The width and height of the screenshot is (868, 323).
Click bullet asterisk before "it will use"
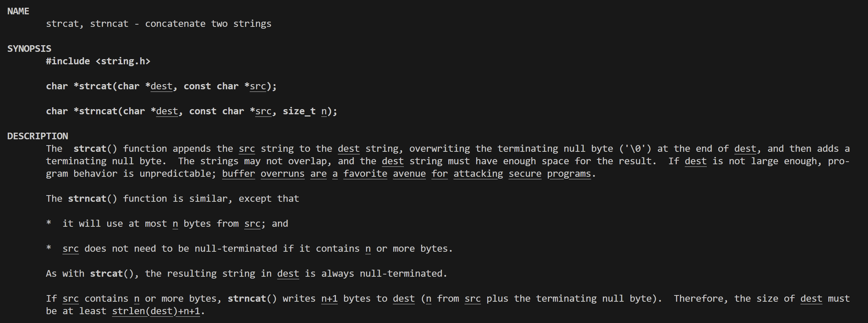click(x=48, y=223)
